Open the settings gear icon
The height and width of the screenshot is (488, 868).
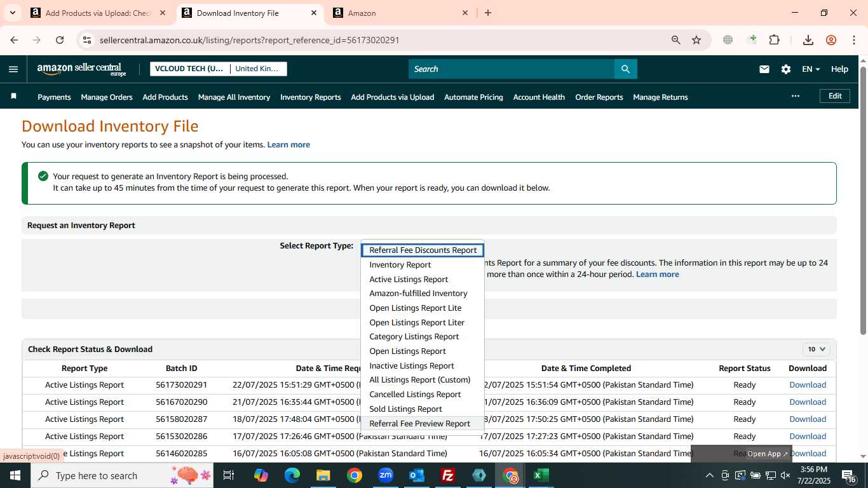(x=786, y=69)
